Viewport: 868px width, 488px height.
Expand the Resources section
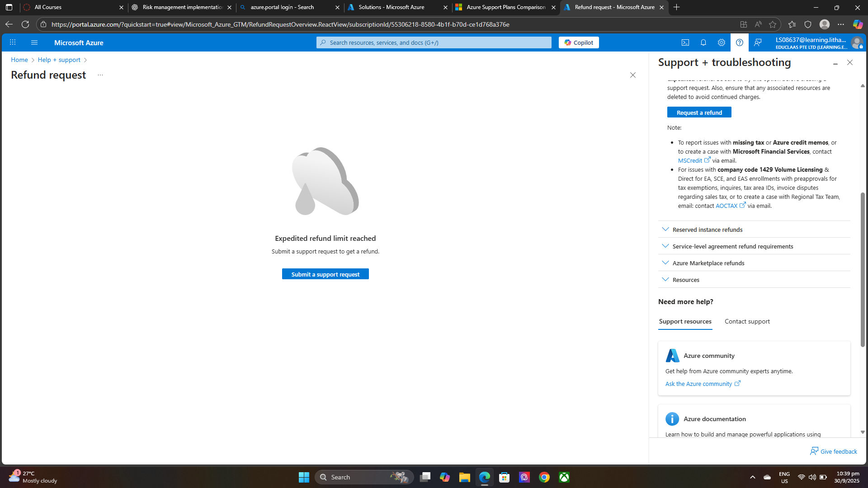pyautogui.click(x=685, y=280)
